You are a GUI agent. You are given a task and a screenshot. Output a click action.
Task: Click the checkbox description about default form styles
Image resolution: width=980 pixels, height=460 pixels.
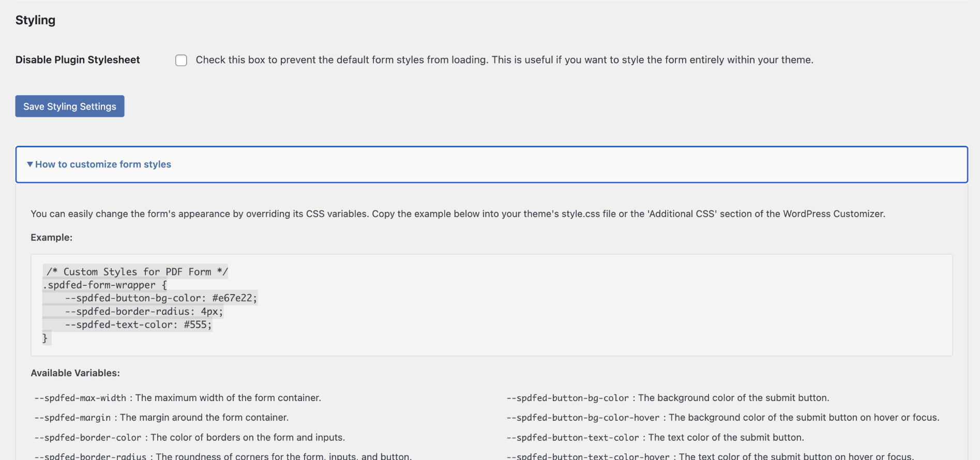(504, 60)
